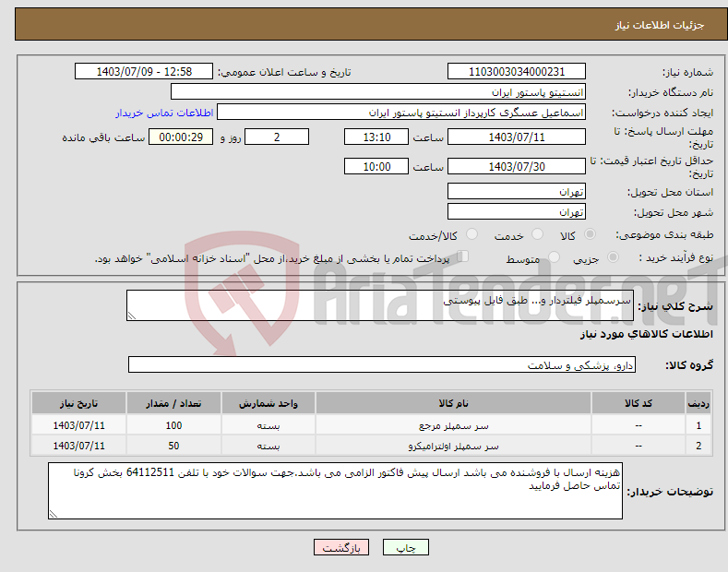Click the requester field اسماعیل عسگری
Viewport: 728px width, 572px height.
401,113
